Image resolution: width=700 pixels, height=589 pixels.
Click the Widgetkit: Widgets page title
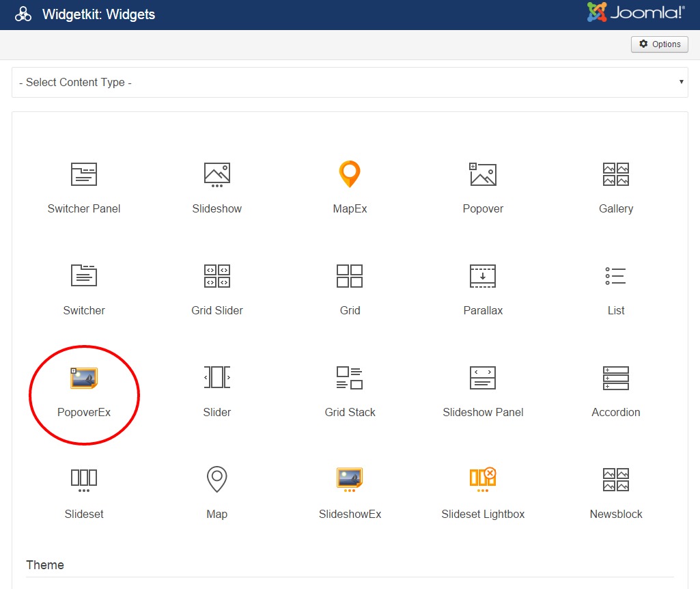[98, 14]
